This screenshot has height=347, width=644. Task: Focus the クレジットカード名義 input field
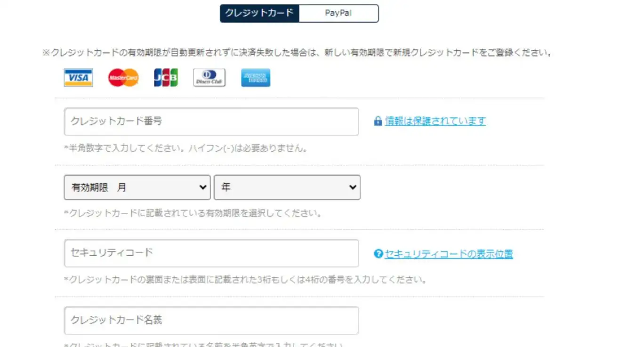point(211,320)
